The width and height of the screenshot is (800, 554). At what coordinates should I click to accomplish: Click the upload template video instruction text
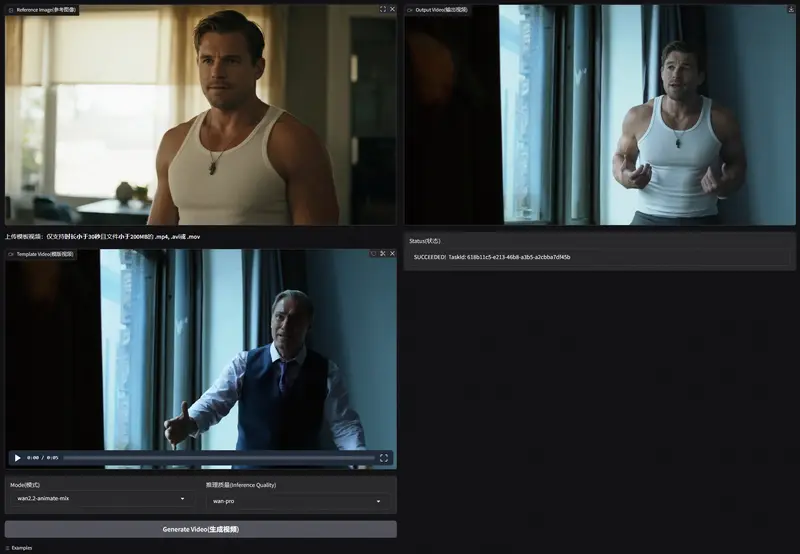pos(103,237)
